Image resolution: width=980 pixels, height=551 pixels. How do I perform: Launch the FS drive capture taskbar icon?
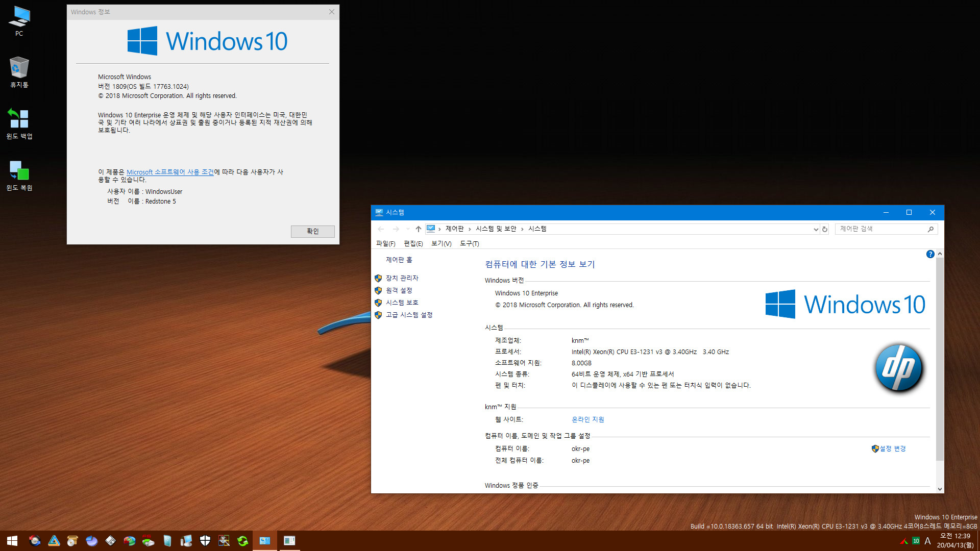148,541
